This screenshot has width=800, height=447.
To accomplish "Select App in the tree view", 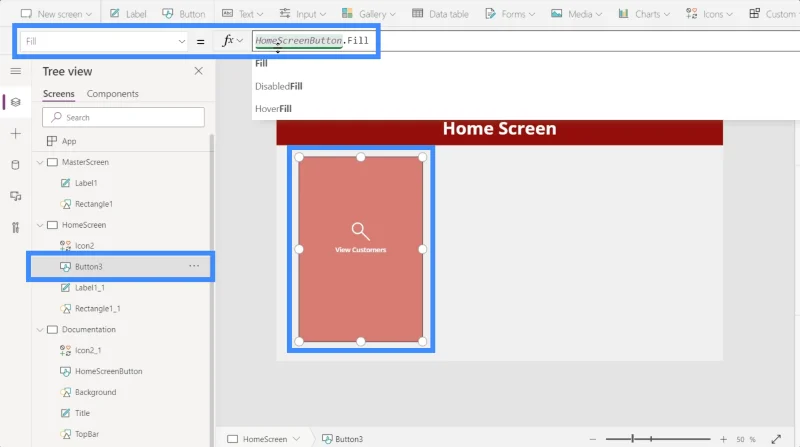I will (69, 141).
